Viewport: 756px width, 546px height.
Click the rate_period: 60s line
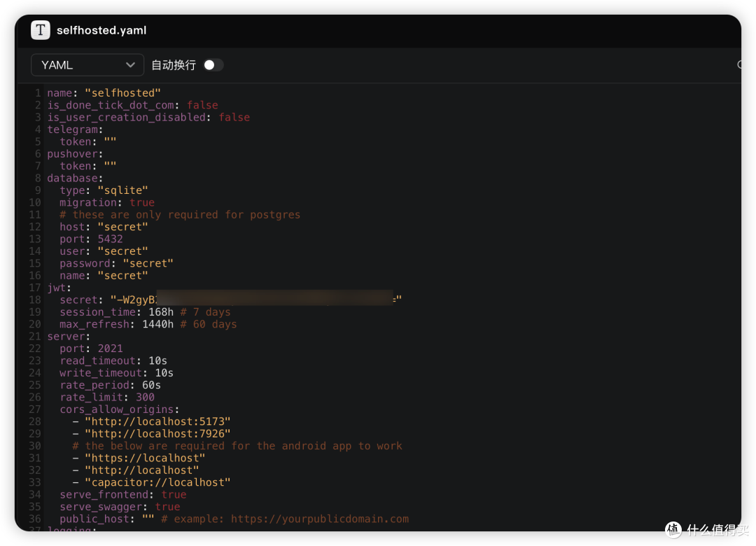point(111,385)
